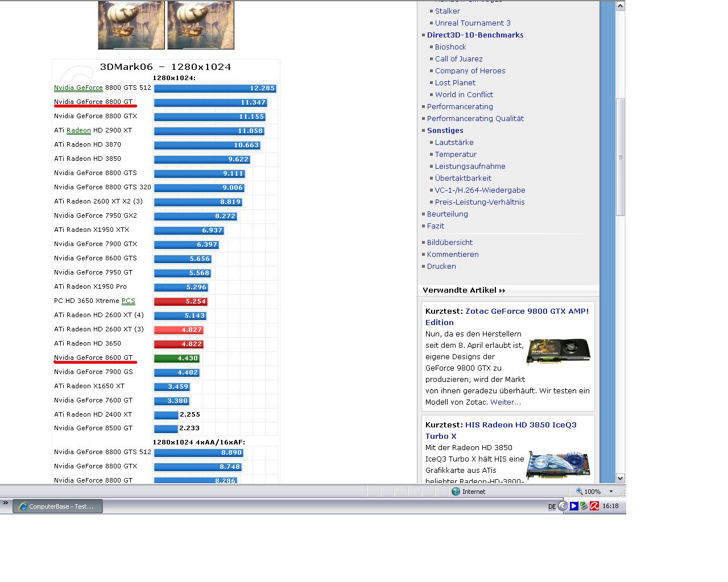The height and width of the screenshot is (582, 728).
Task: Click the '3DMark06 – 1280x1024' chart title
Action: pos(166,66)
